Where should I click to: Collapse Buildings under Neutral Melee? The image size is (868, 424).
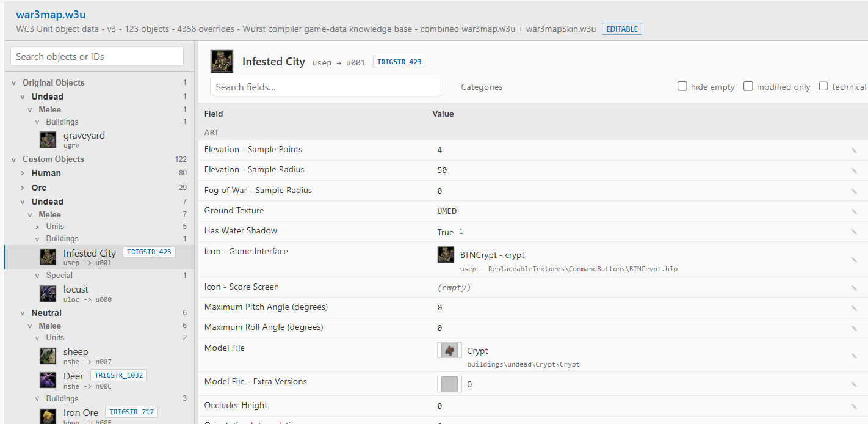point(37,398)
